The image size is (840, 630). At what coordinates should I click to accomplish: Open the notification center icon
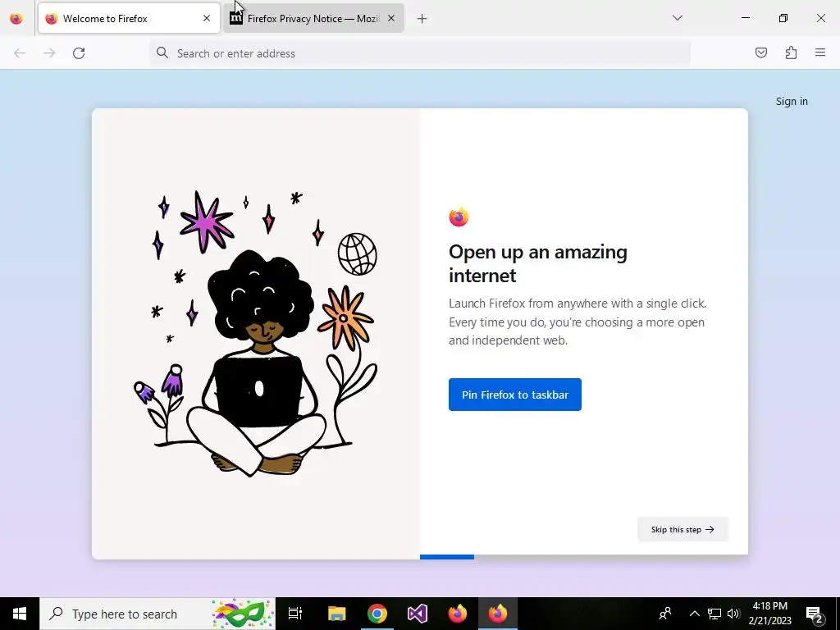[x=815, y=614]
